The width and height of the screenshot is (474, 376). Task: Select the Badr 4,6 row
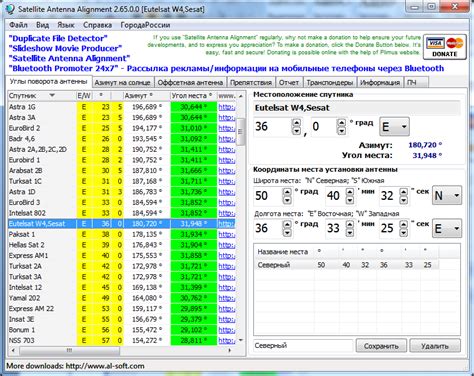(121, 139)
